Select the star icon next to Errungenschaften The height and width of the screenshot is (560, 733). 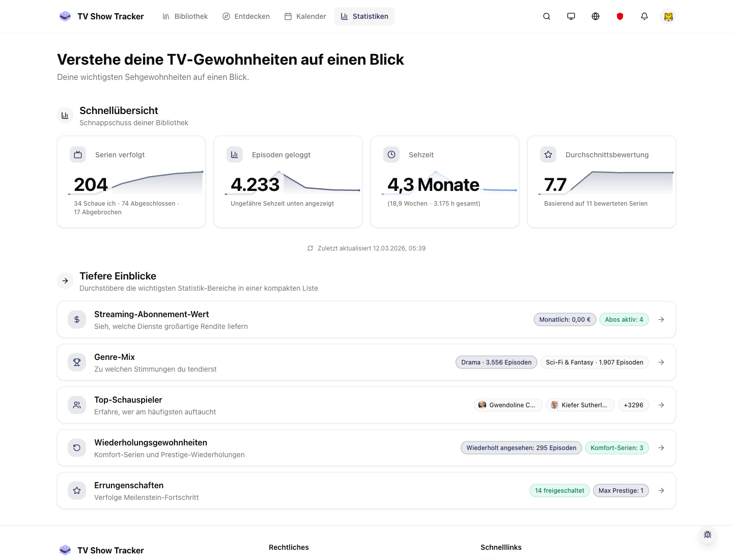pos(77,490)
